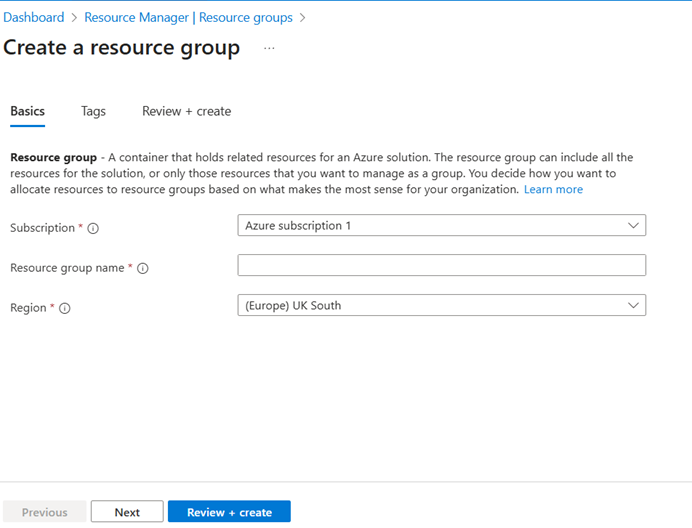
Task: Open the Tags tab
Action: tap(93, 111)
